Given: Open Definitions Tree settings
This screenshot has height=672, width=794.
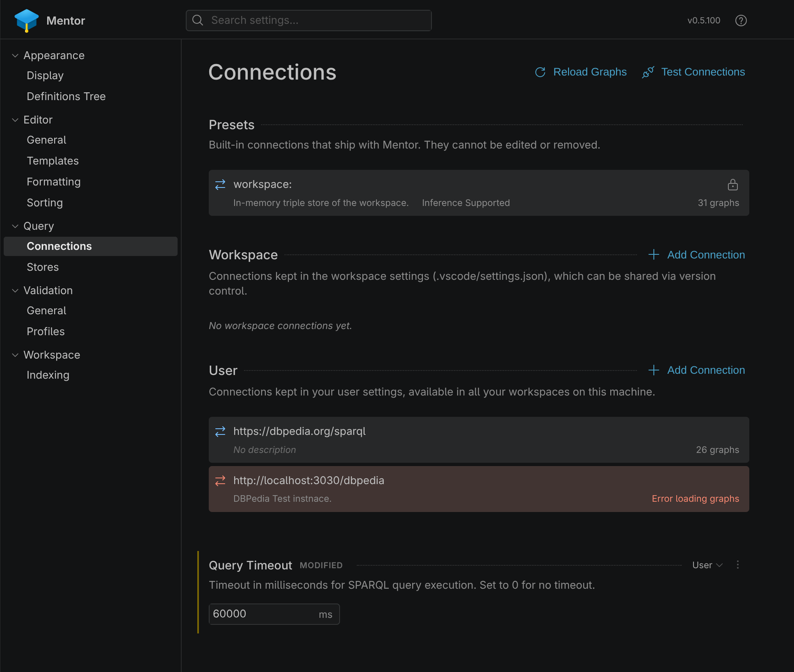Looking at the screenshot, I should (x=66, y=96).
